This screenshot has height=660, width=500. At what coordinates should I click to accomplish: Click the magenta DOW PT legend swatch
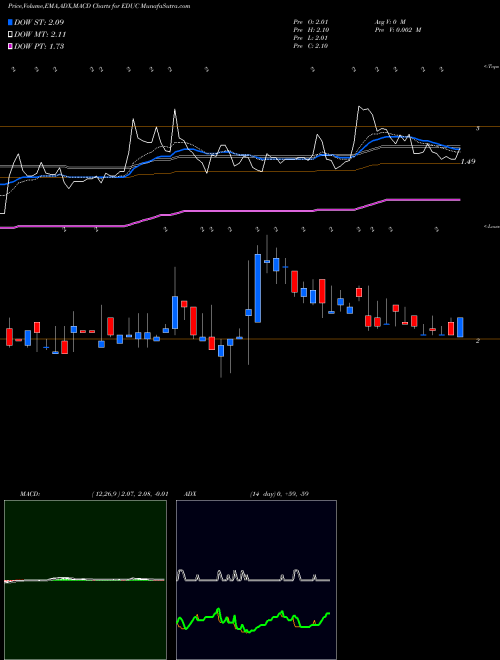pyautogui.click(x=11, y=46)
